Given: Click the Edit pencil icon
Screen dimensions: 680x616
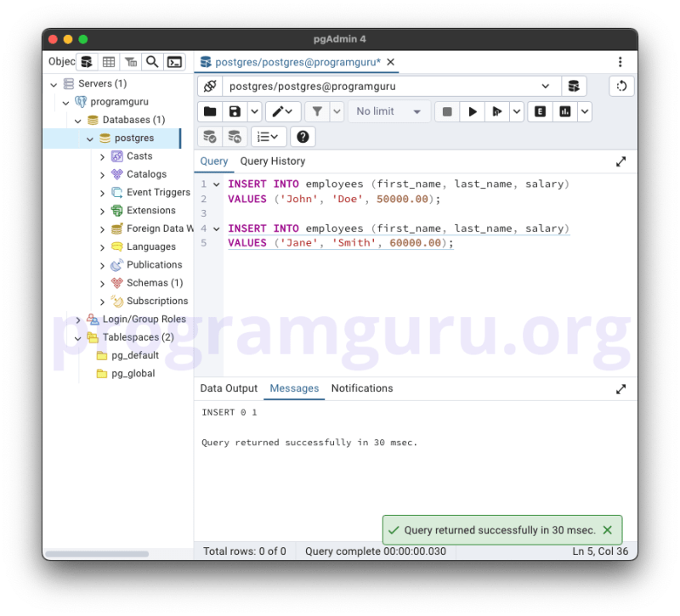Looking at the screenshot, I should 282,112.
